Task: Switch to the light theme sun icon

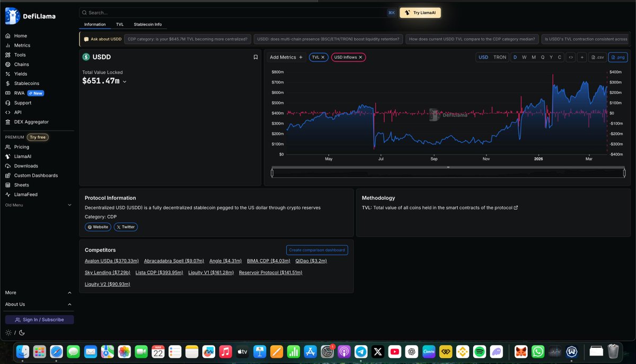Action: (8, 333)
